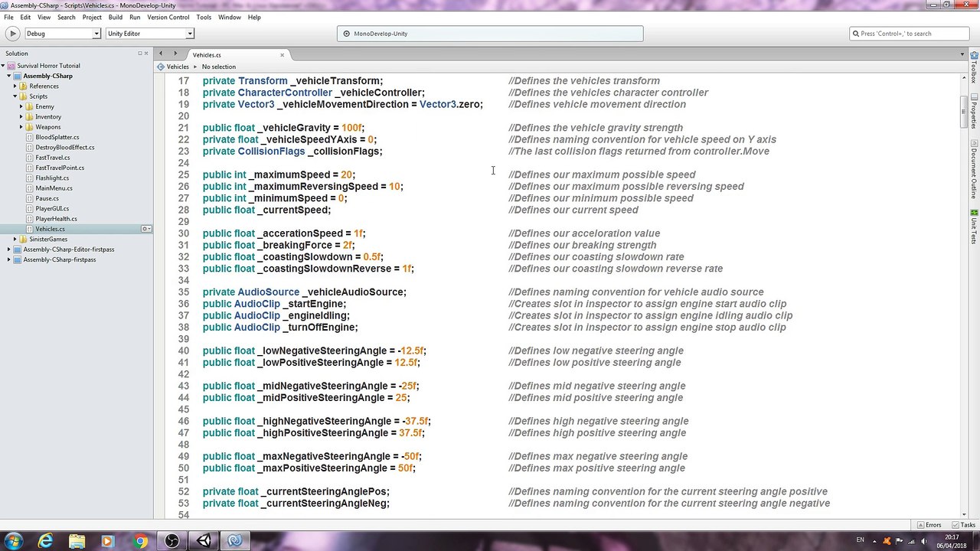Viewport: 980px width, 551px height.
Task: Open the Unit Tests side pad
Action: click(x=974, y=227)
